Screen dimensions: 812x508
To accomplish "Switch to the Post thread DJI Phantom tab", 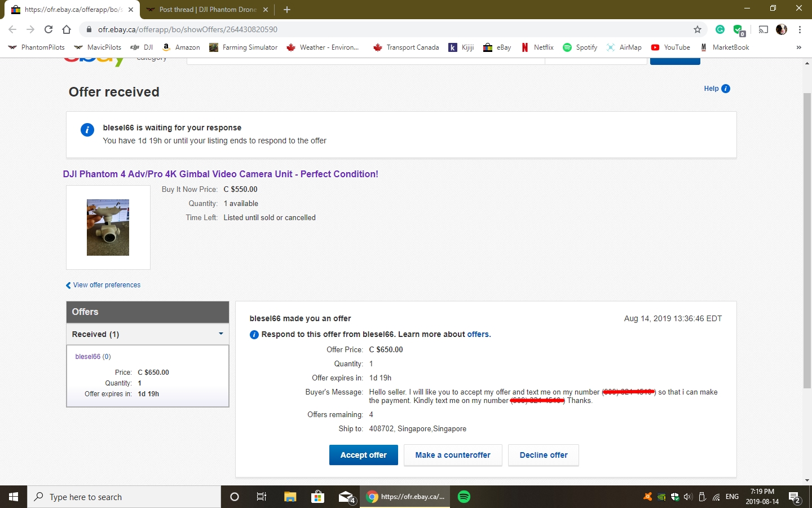I will coord(207,10).
